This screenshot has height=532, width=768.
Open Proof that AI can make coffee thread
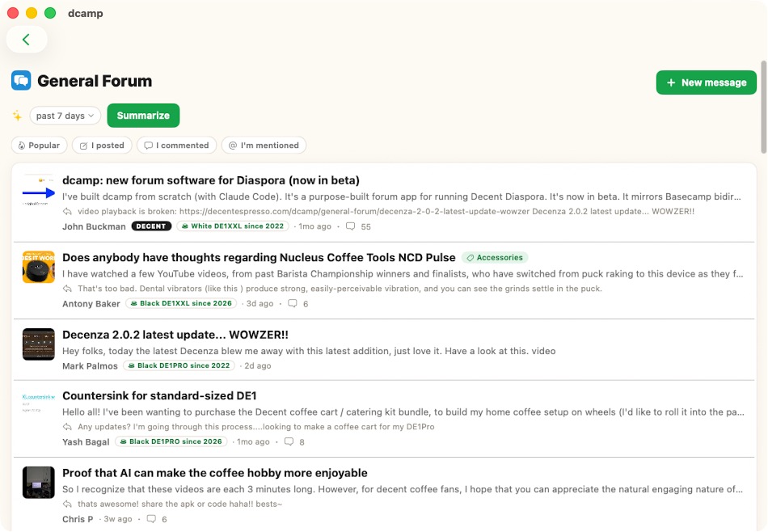coord(214,473)
